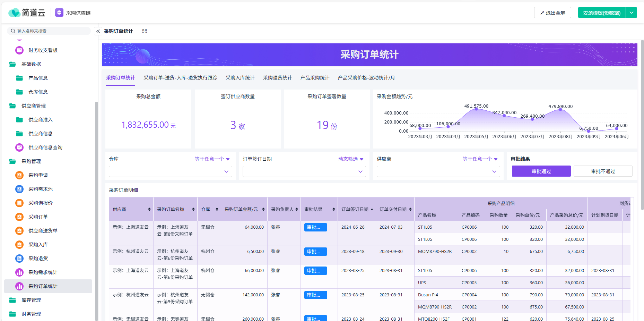This screenshot has height=321, width=644.
Task: Click the fullscreen icon beside 采购订单统计 title
Action: [x=144, y=31]
